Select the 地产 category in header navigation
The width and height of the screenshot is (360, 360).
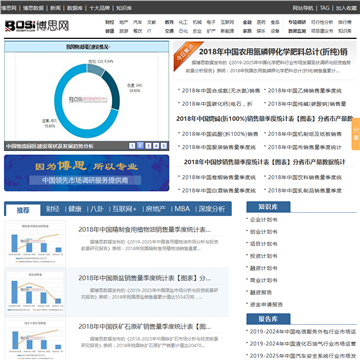[124, 22]
